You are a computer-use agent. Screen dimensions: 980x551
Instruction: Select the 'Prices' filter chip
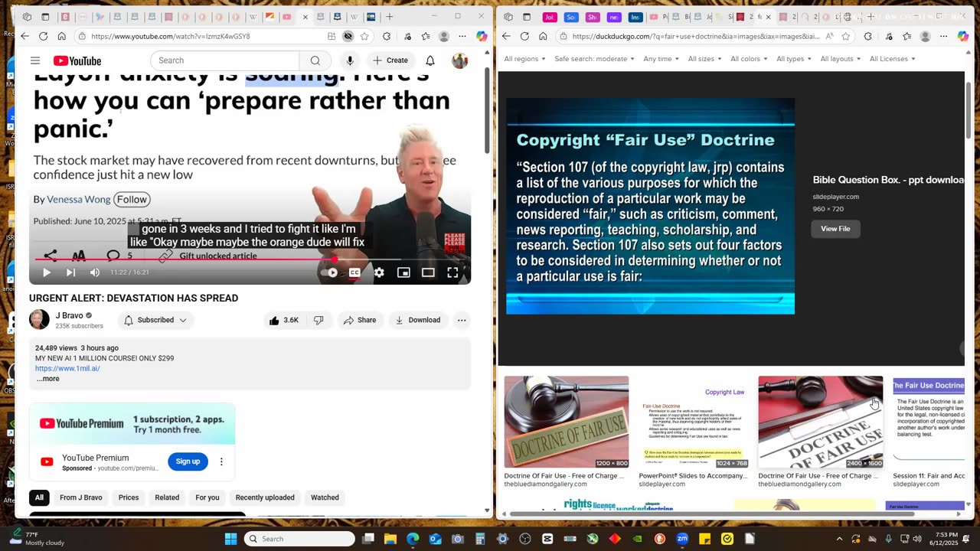[x=129, y=497]
